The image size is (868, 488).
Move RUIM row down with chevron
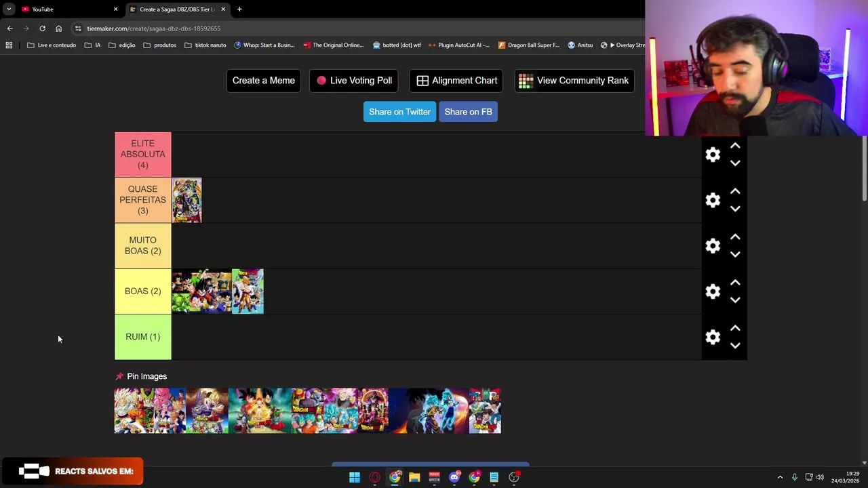(735, 345)
